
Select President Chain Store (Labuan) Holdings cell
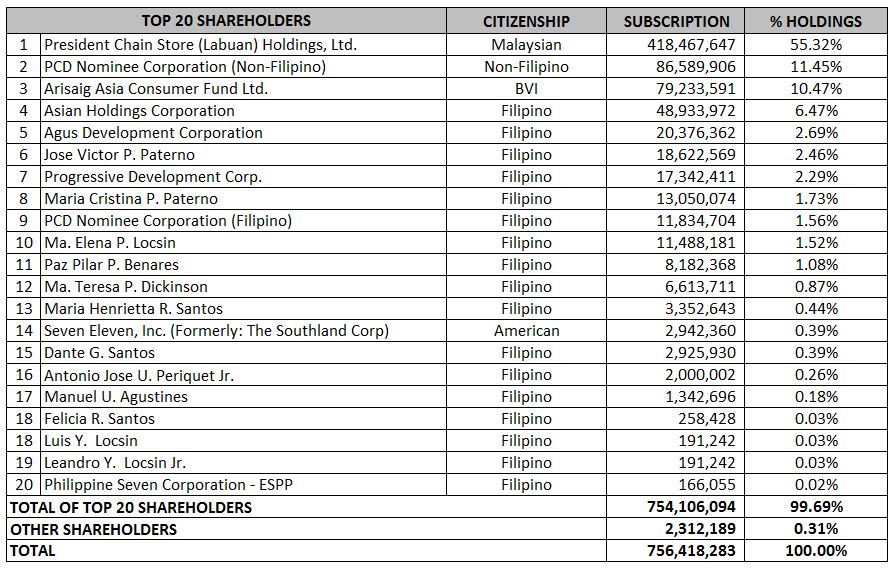pos(244,45)
